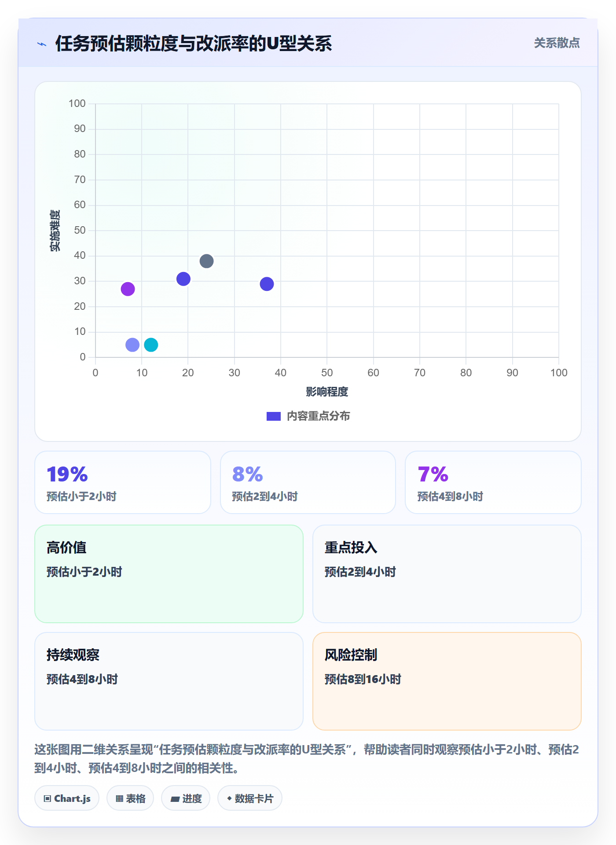Click the 实施难度 y-axis title
This screenshot has width=616, height=845.
coord(55,231)
